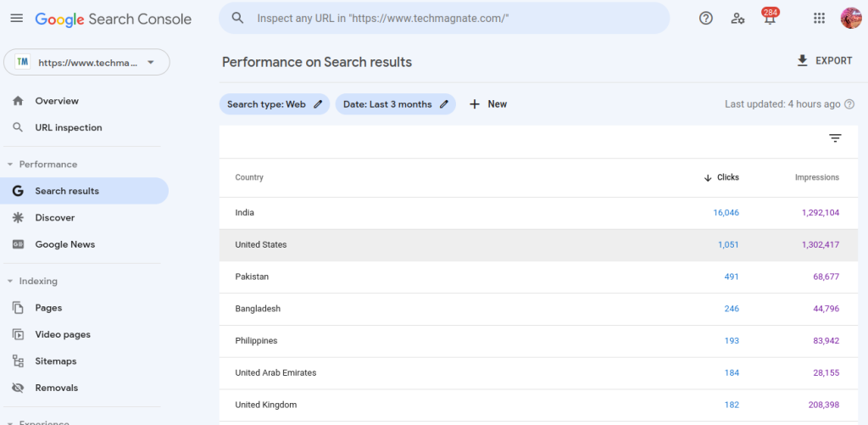Screen dimensions: 868x425
Task: Click the Search results G icon
Action: click(18, 191)
